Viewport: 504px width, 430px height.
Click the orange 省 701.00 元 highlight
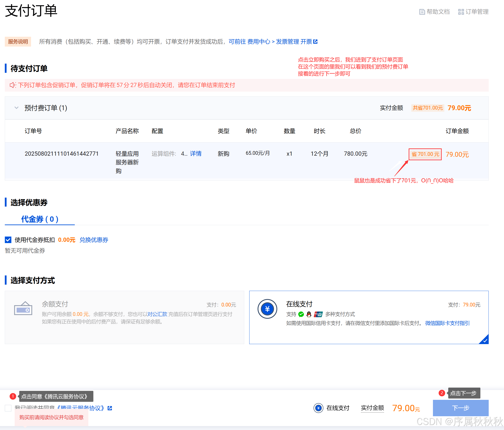[x=425, y=154]
